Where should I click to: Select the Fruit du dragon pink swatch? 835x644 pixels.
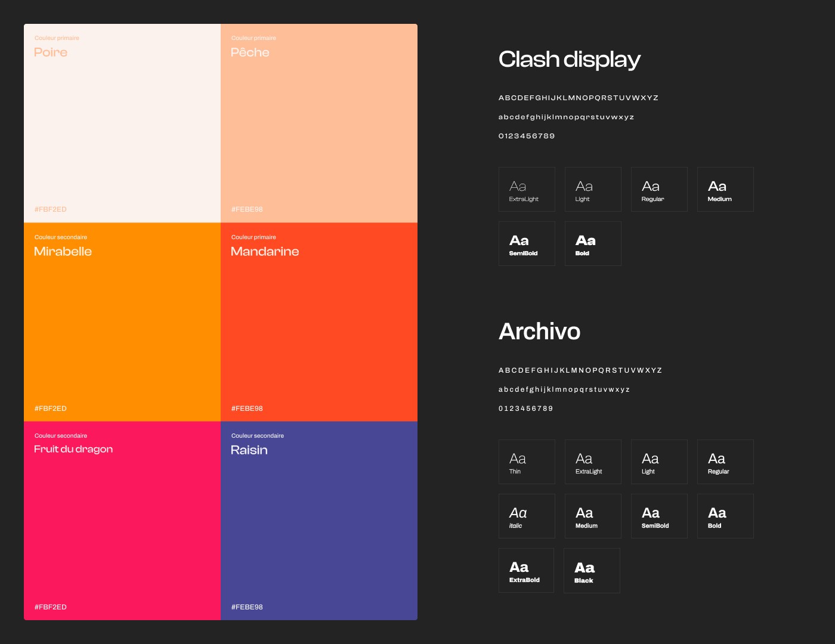(x=122, y=521)
